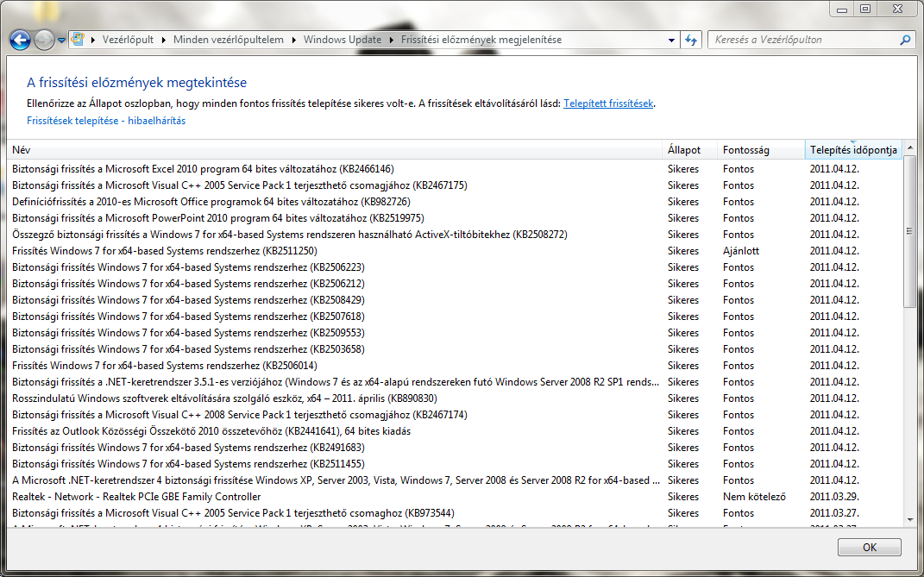This screenshot has height=577, width=924.
Task: Sort by the Fontosság column header
Action: tap(761, 150)
